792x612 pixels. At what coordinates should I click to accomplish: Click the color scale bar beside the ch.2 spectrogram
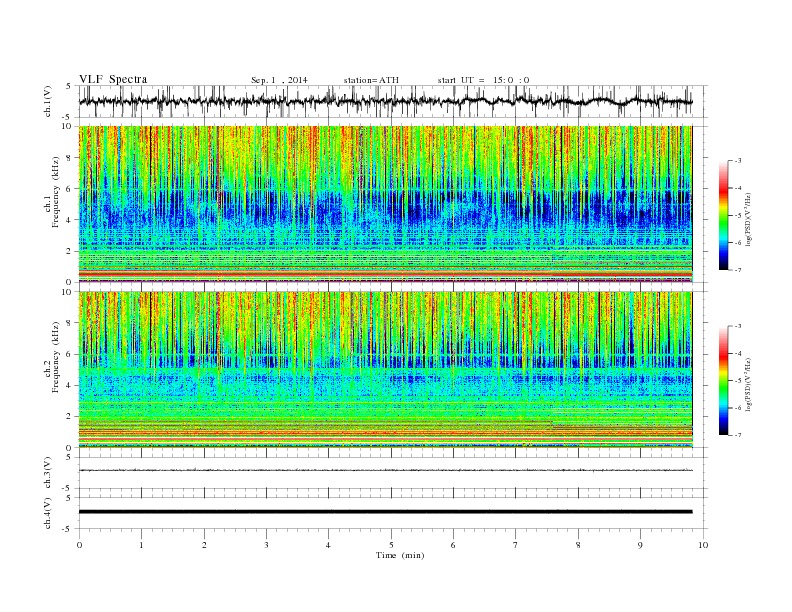click(x=723, y=381)
